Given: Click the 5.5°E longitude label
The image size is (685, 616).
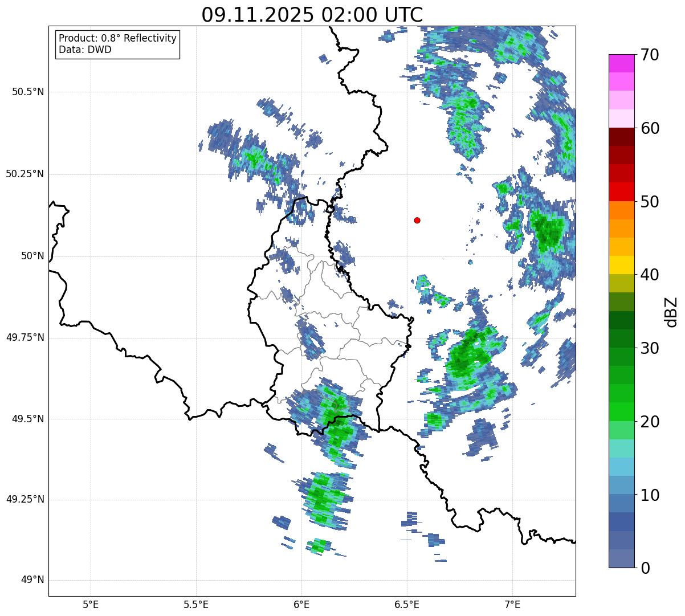Looking at the screenshot, I should tap(196, 604).
